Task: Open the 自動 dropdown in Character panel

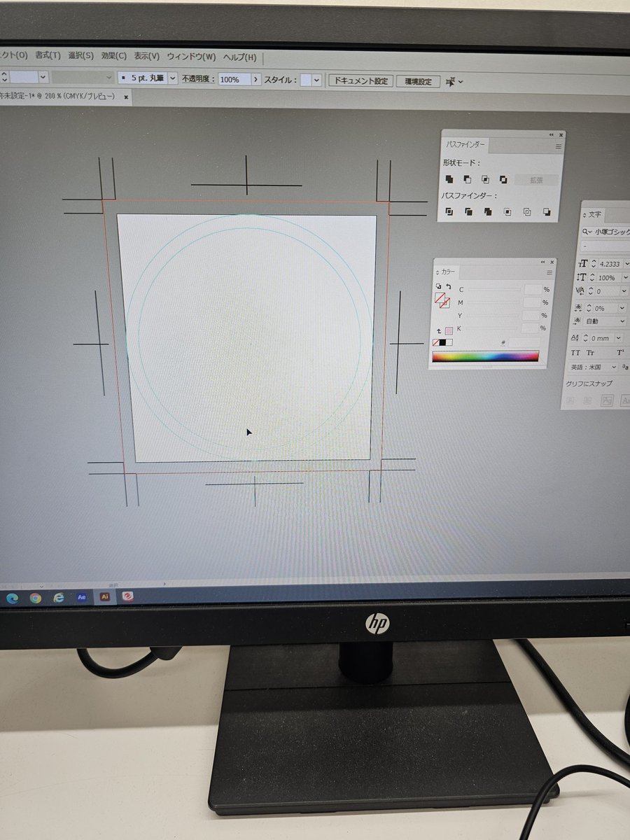Action: click(x=622, y=321)
